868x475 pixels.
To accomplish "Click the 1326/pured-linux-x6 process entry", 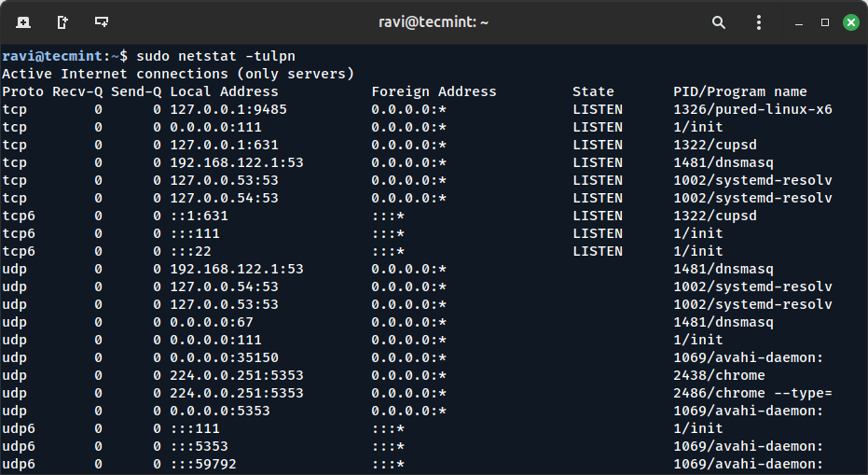I will 752,109.
